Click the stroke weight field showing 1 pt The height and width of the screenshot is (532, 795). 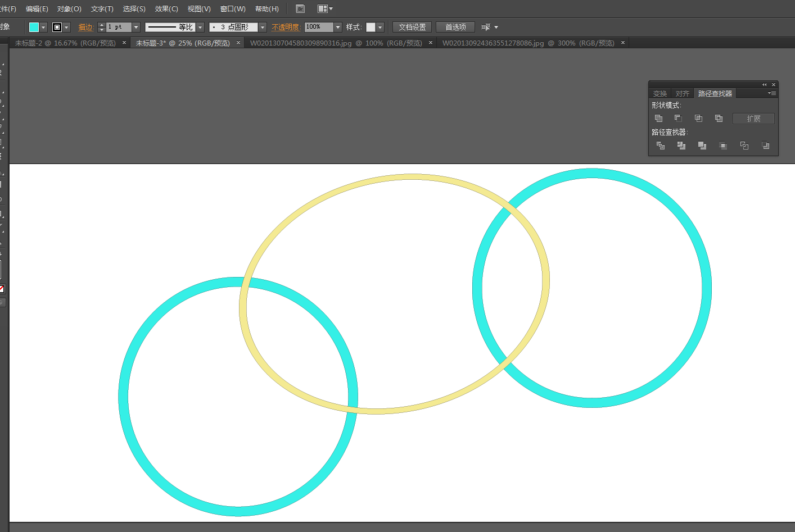119,27
